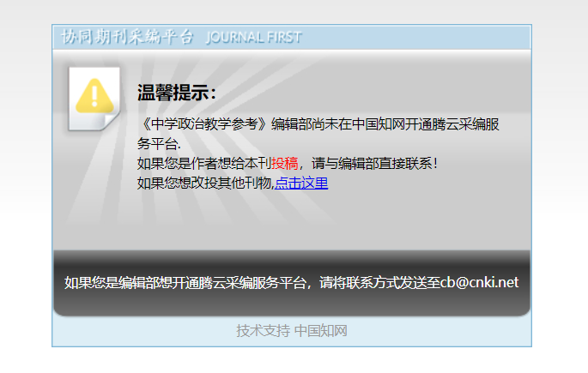Click the 协同期刊采编平台 header logo

click(127, 37)
